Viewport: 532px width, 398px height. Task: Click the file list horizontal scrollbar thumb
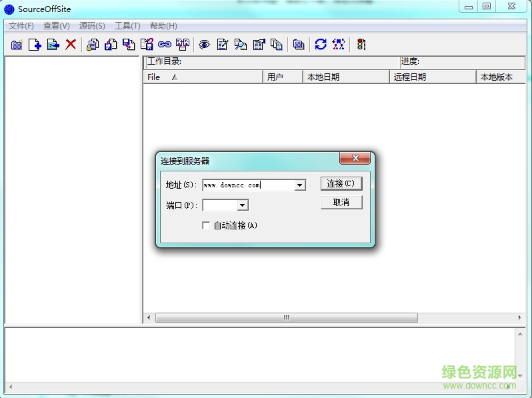coord(287,317)
